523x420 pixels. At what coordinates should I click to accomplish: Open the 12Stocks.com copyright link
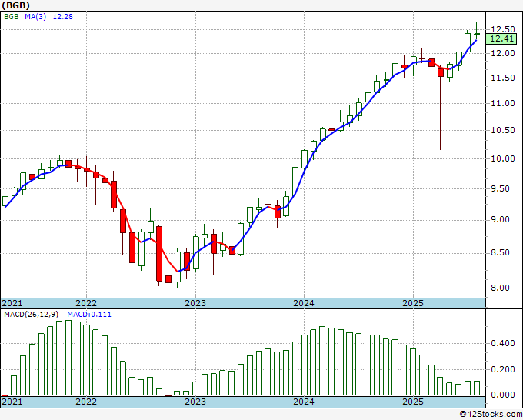[x=491, y=415]
